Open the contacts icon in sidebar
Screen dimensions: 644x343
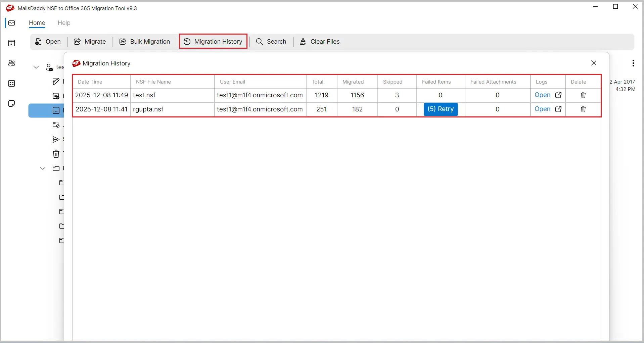12,63
